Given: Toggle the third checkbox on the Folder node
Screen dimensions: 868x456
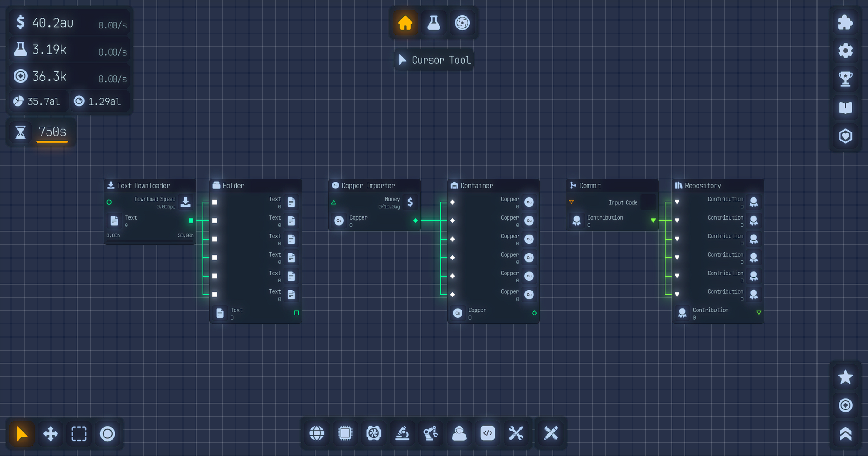Looking at the screenshot, I should tap(214, 239).
